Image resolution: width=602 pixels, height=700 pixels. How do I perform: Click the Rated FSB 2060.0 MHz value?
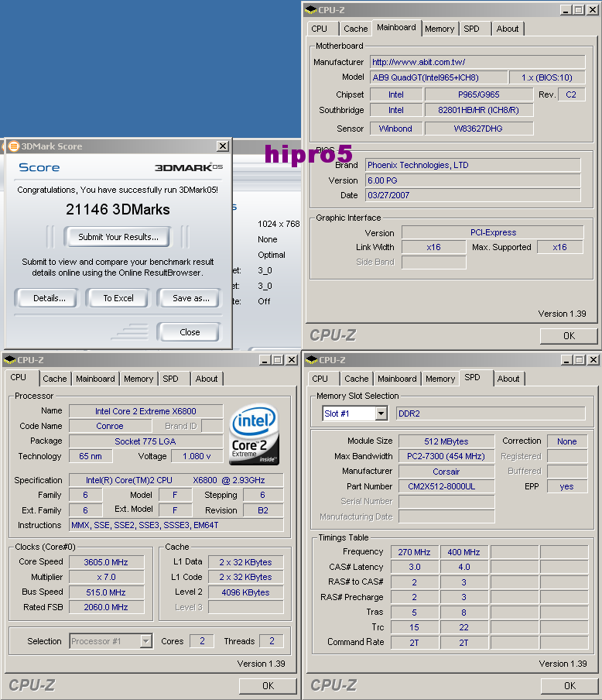(106, 607)
